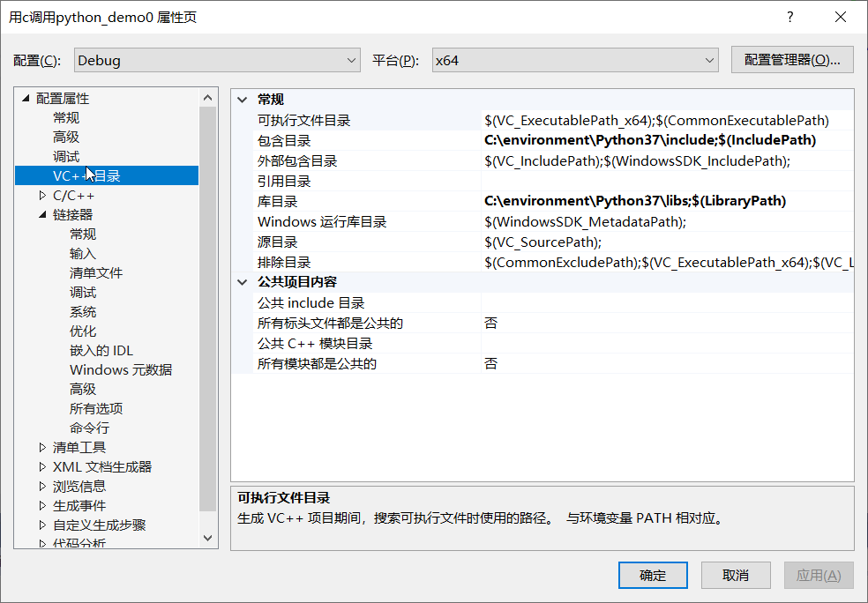Click the 库目录 value field
The height and width of the screenshot is (603, 868).
pos(635,201)
